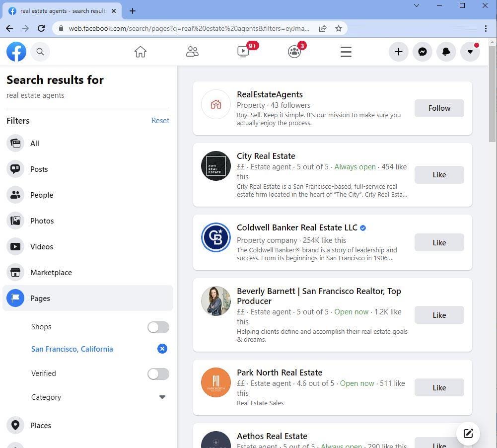Like City Real Estate page
Image resolution: width=497 pixels, height=448 pixels.
pos(439,175)
